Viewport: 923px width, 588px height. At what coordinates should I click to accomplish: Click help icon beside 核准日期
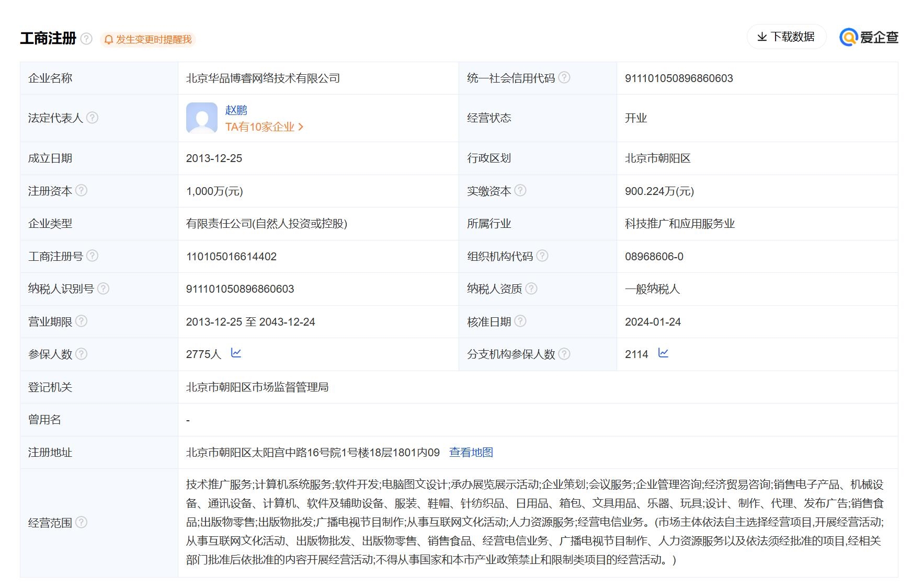(520, 321)
